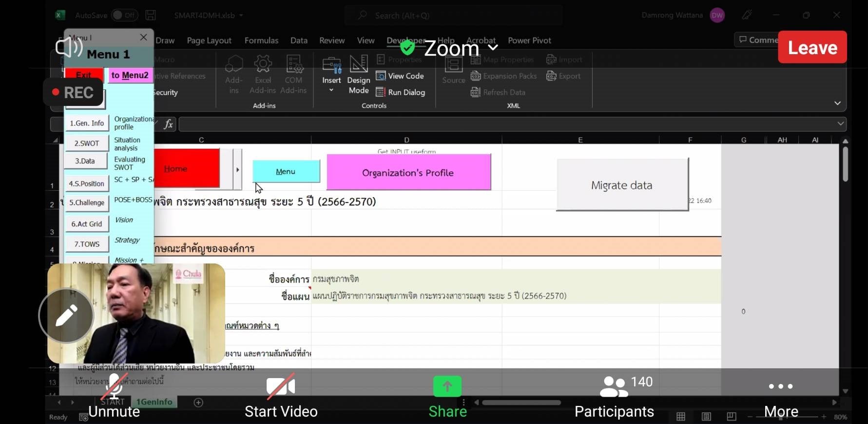Image resolution: width=868 pixels, height=424 pixels.
Task: Open the Formulas ribbon tab
Action: click(261, 40)
